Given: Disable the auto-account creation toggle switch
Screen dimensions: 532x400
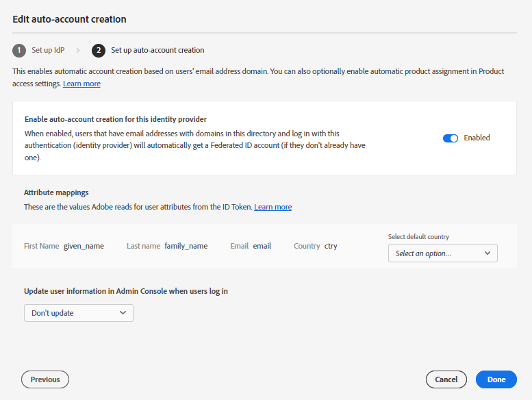Looking at the screenshot, I should pyautogui.click(x=451, y=138).
